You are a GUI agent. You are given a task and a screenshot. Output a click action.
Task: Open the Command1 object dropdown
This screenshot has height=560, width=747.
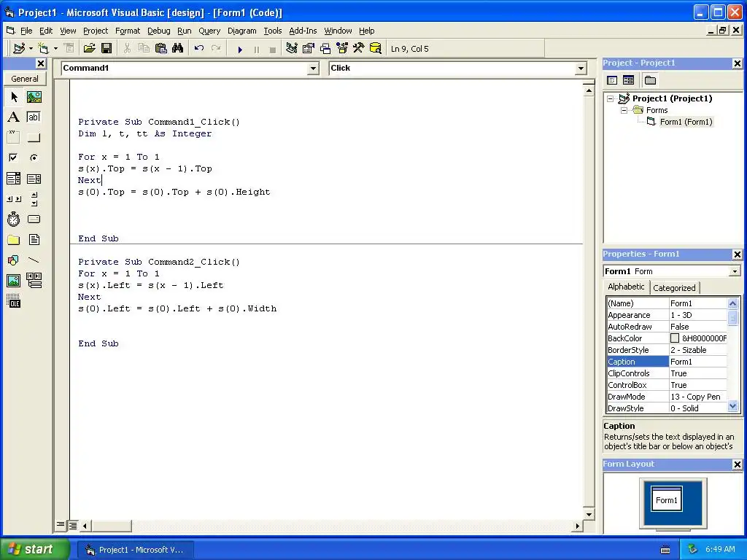(313, 69)
